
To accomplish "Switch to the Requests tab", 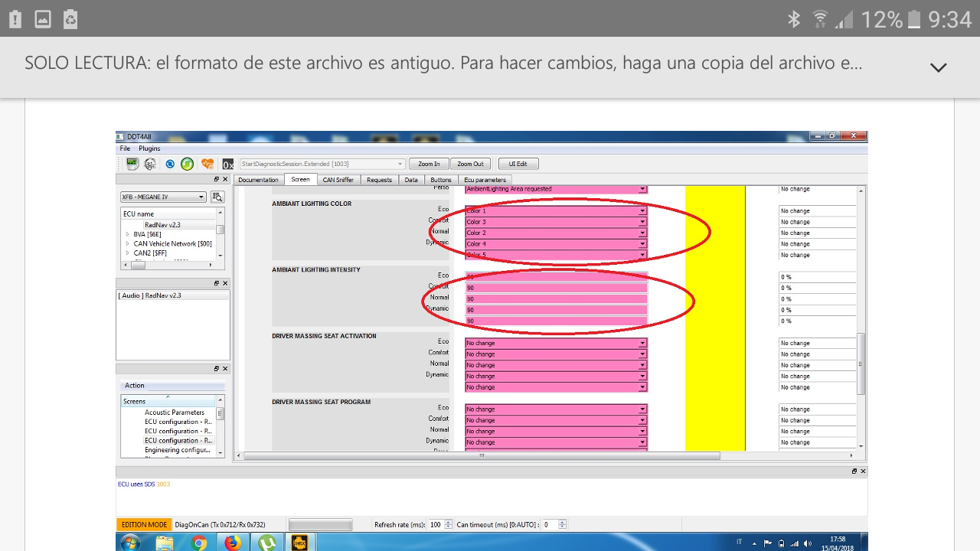I will [379, 180].
